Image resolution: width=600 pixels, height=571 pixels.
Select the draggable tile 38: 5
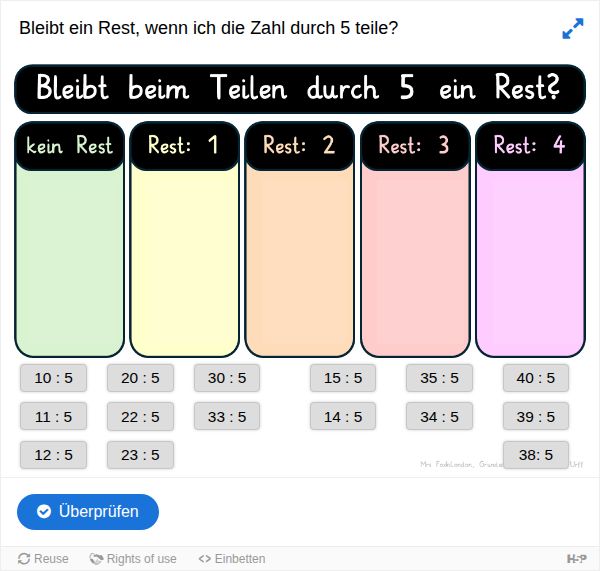[x=536, y=455]
